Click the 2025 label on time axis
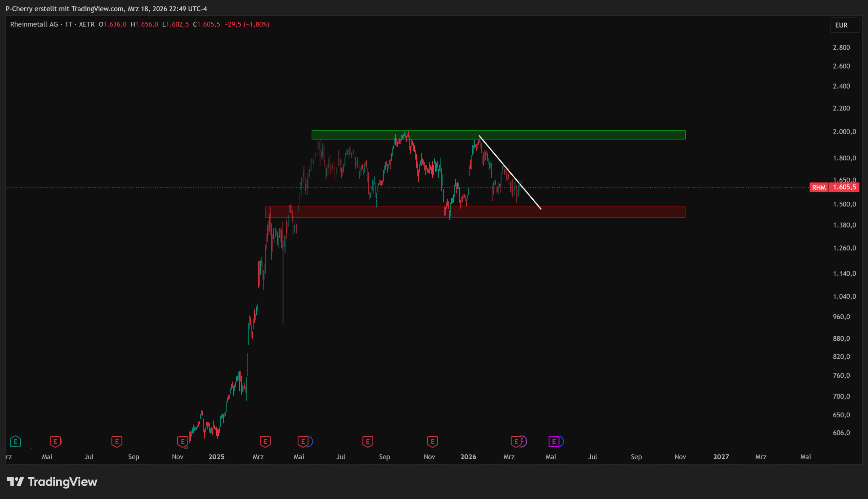Viewport: 868px width, 499px height. [216, 457]
